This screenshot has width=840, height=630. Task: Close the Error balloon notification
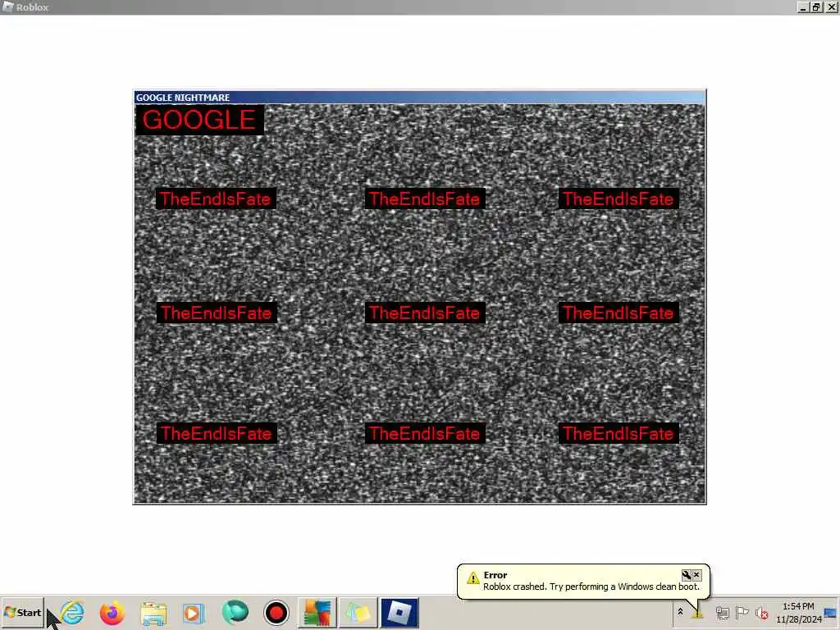pos(696,575)
